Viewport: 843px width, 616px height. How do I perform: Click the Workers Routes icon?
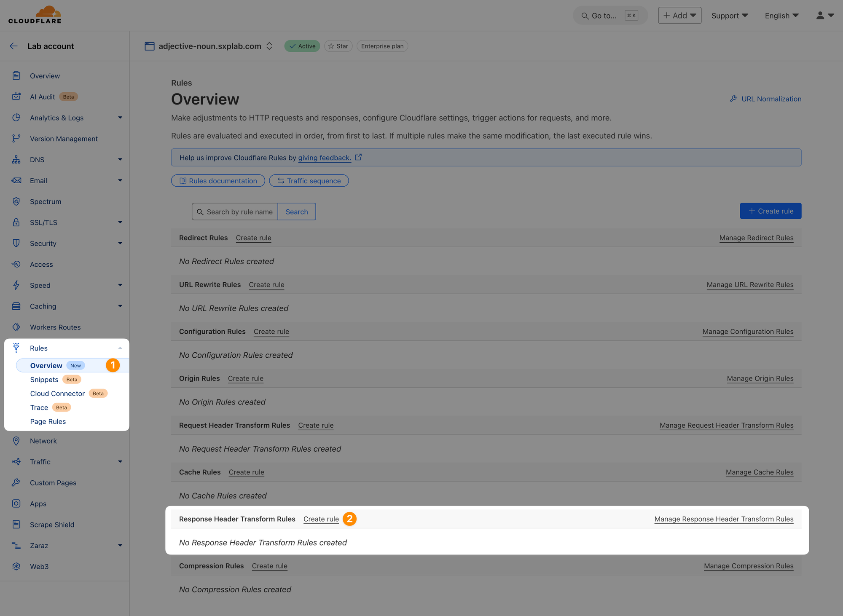pyautogui.click(x=16, y=327)
